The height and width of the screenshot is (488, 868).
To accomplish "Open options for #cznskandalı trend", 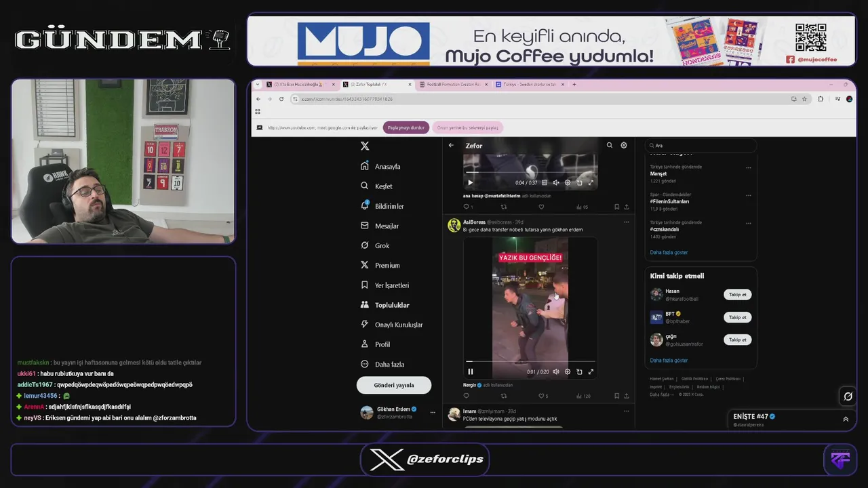I will pyautogui.click(x=749, y=223).
